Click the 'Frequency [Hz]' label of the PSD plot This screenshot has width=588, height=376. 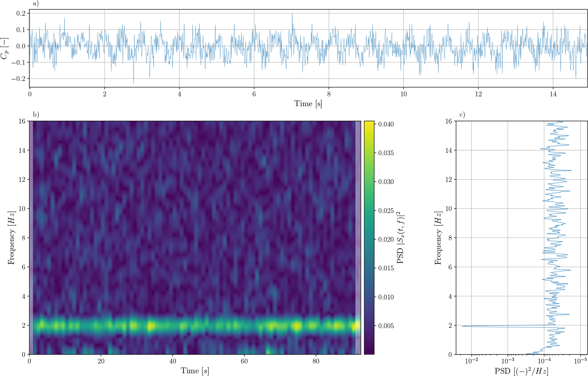[438, 238]
